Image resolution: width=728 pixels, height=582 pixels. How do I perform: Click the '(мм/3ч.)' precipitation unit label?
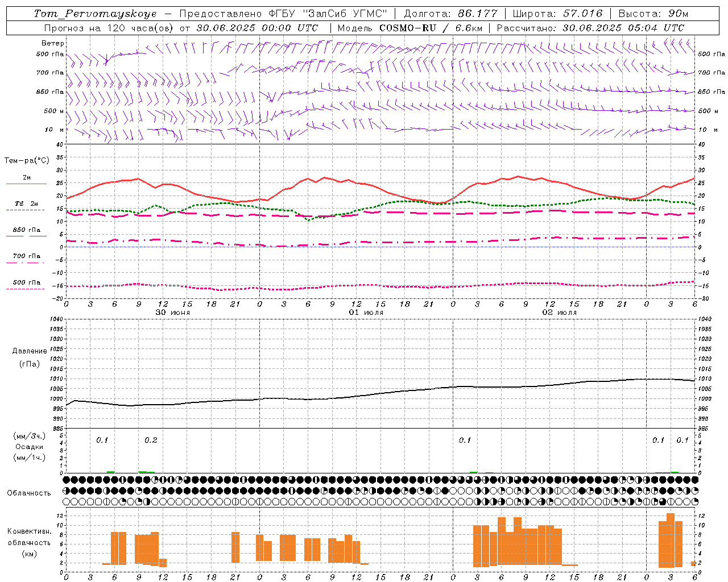coord(30,436)
